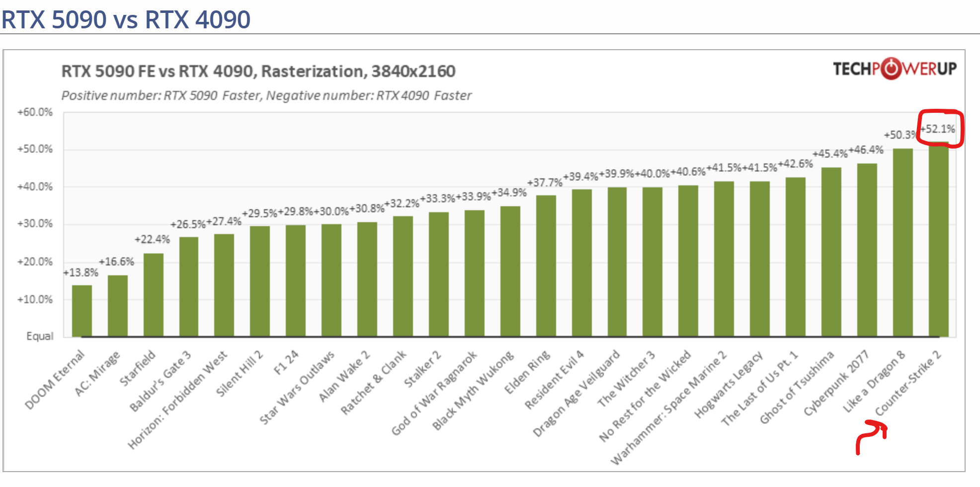Click the +16.6% value label
The height and width of the screenshot is (487, 980).
(116, 261)
